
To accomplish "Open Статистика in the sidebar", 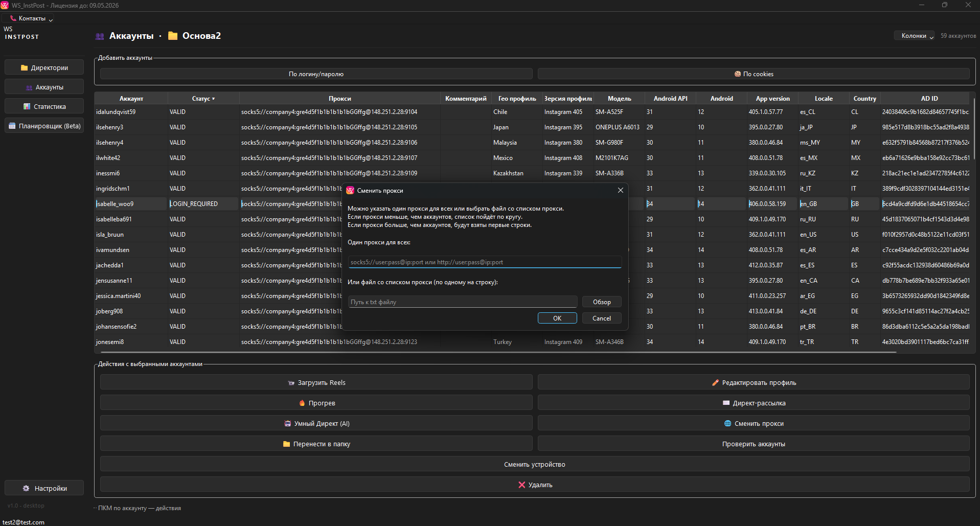I will 44,106.
